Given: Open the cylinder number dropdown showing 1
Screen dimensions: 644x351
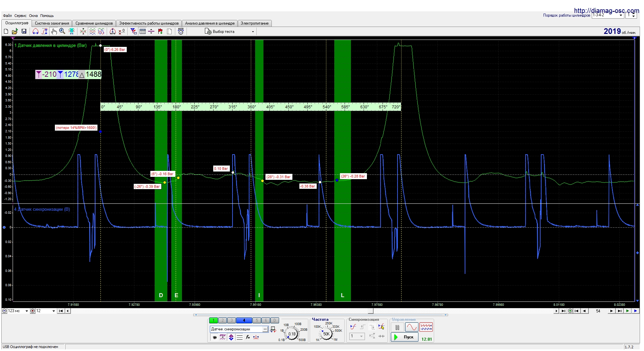Looking at the screenshot, I should 632,15.
